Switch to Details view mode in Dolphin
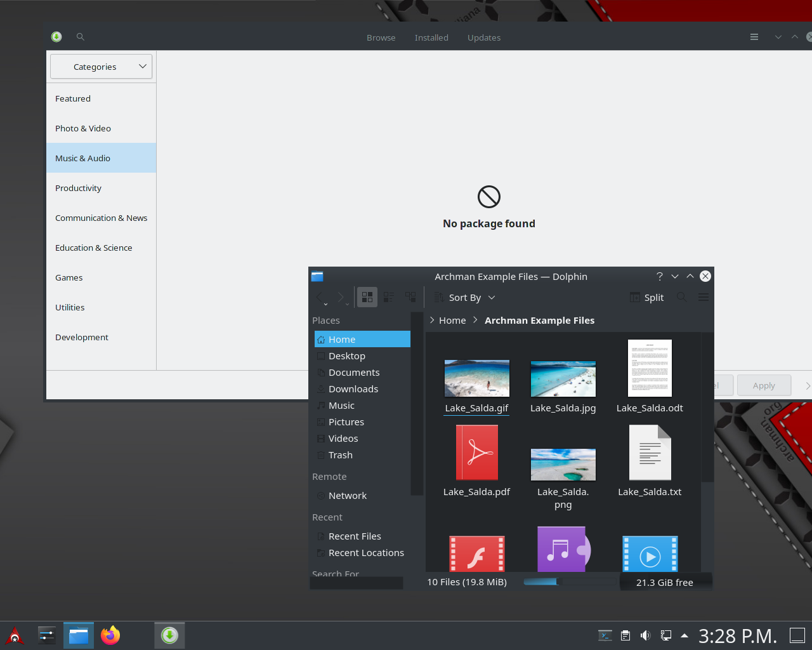Screen dimensions: 812x650 click(410, 297)
